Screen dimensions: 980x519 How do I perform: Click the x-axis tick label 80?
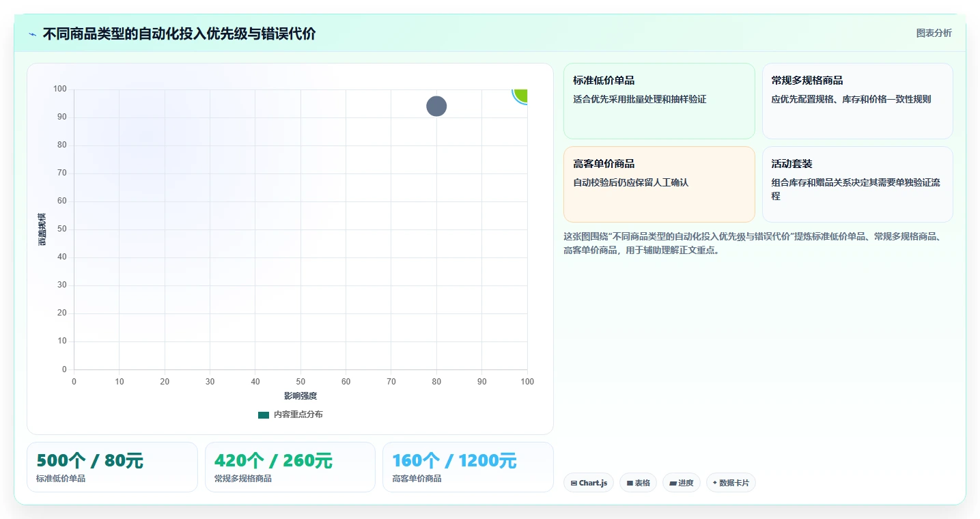coord(436,382)
